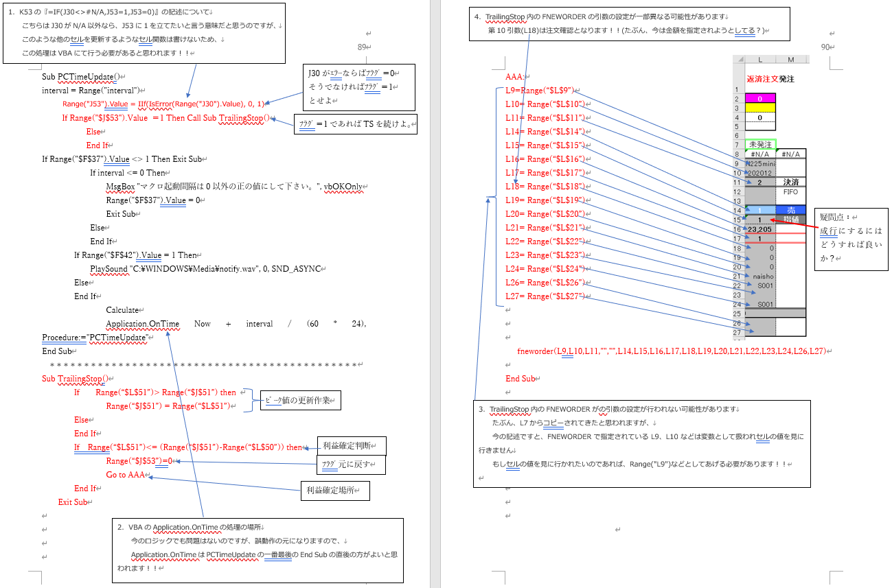Click comment box 2 about Application.OnTime placement

[x=258, y=550]
